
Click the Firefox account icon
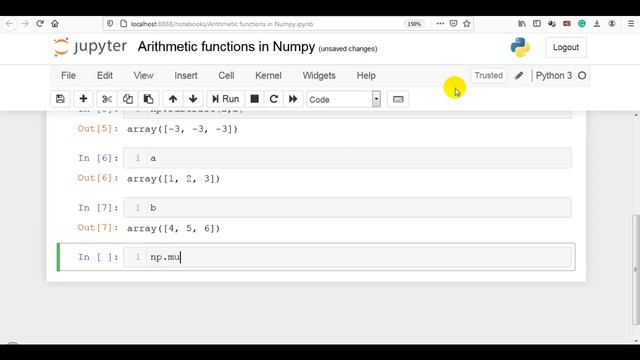pyautogui.click(x=611, y=24)
